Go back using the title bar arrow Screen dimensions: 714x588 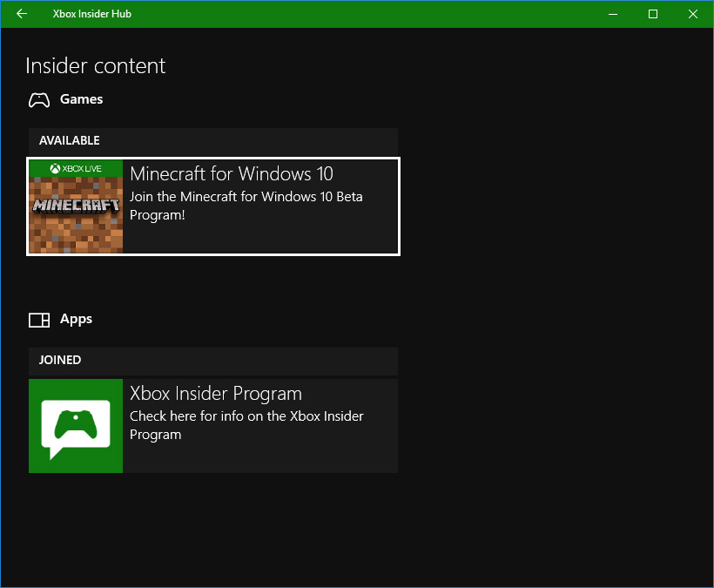point(22,14)
